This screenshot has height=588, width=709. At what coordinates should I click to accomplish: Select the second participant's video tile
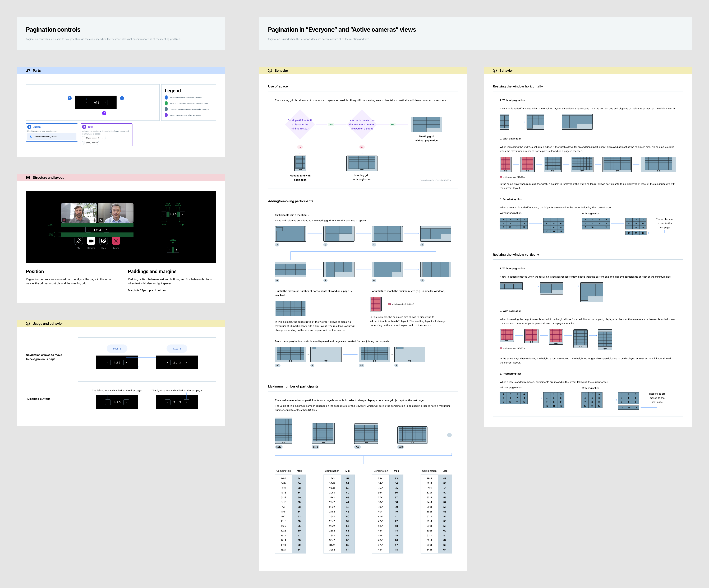tap(116, 213)
